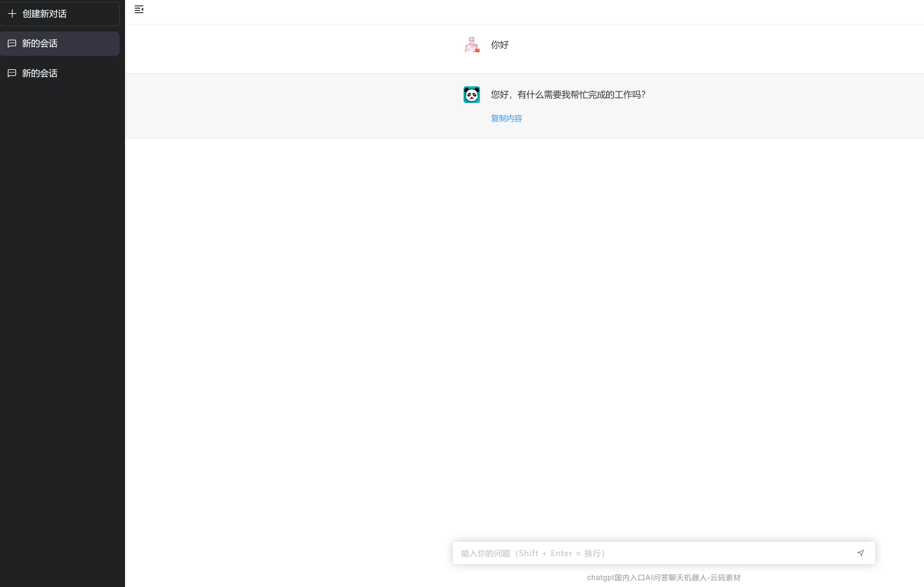Viewport: 924px width, 587px height.
Task: Click the bot reply 您好，有什么需要我帮忙完成的工作吗
Action: [568, 94]
